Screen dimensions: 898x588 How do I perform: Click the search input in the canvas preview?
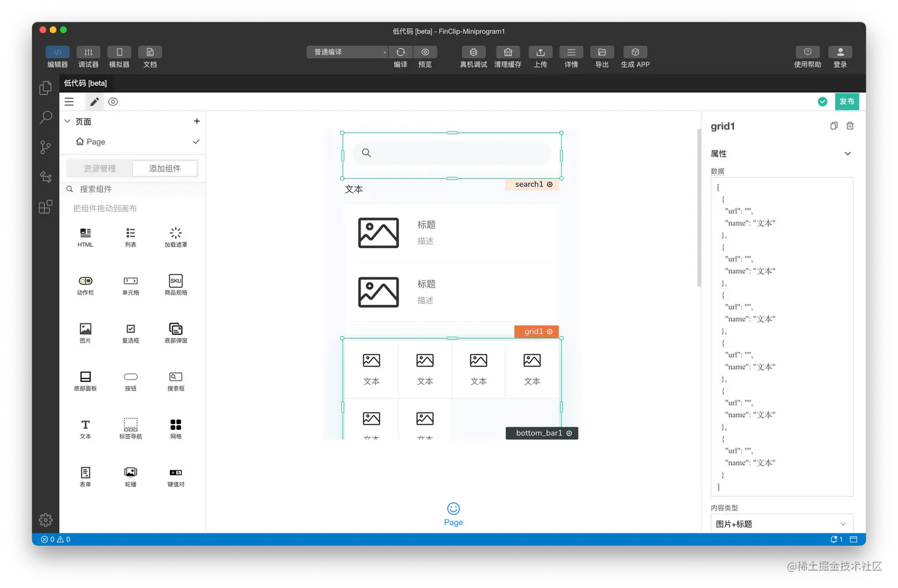[452, 153]
